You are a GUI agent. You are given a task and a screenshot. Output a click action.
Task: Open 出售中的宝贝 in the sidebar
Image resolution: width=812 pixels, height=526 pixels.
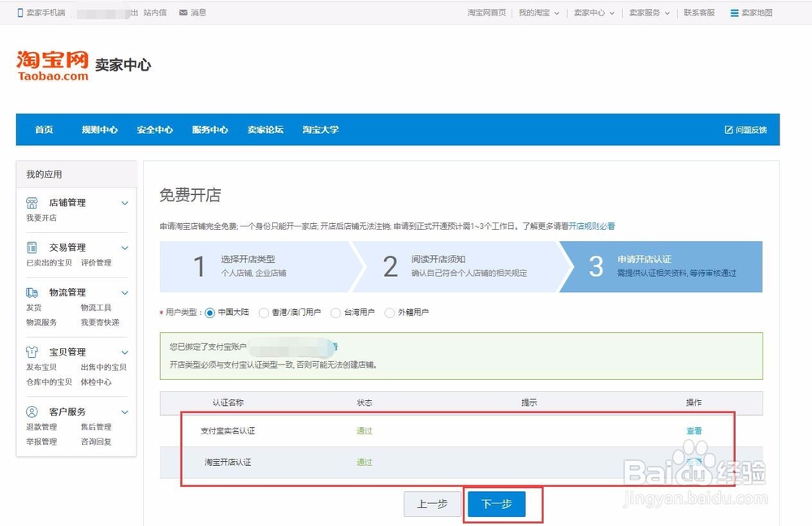point(104,367)
